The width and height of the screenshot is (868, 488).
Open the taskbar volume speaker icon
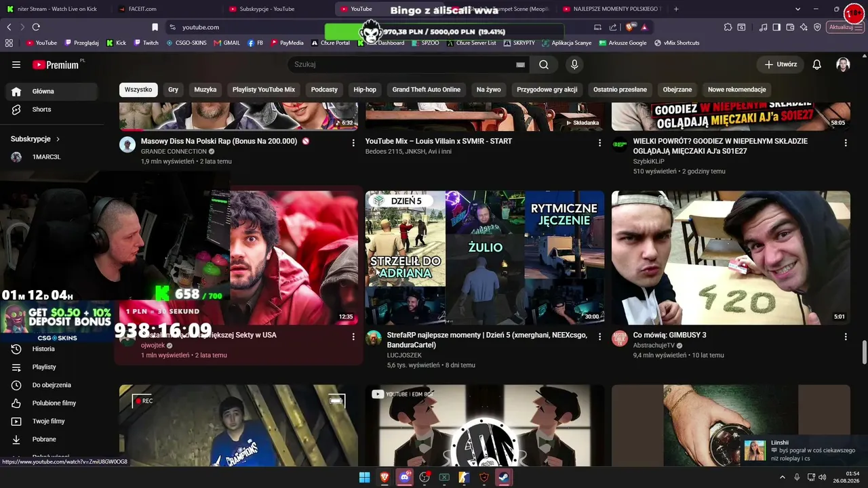click(x=823, y=477)
